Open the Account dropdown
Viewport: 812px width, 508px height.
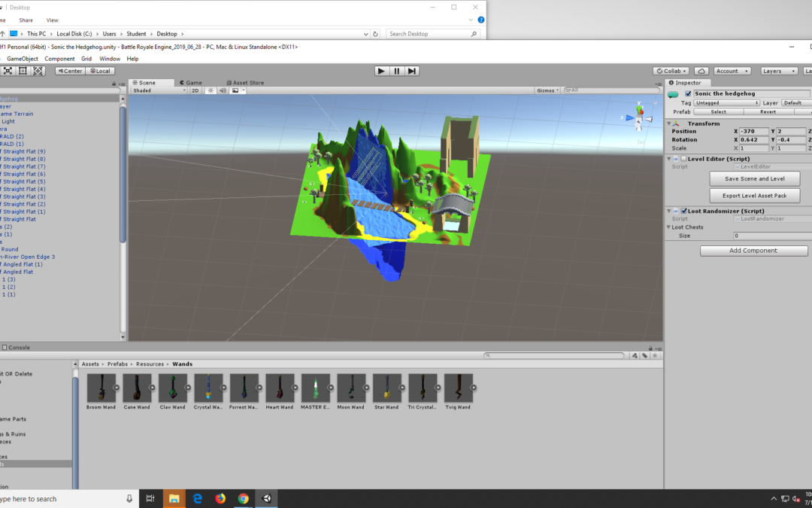click(732, 71)
